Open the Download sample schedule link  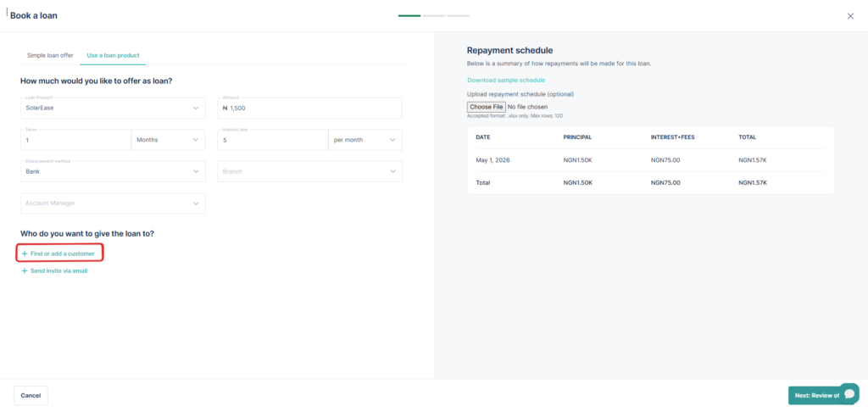pos(506,80)
